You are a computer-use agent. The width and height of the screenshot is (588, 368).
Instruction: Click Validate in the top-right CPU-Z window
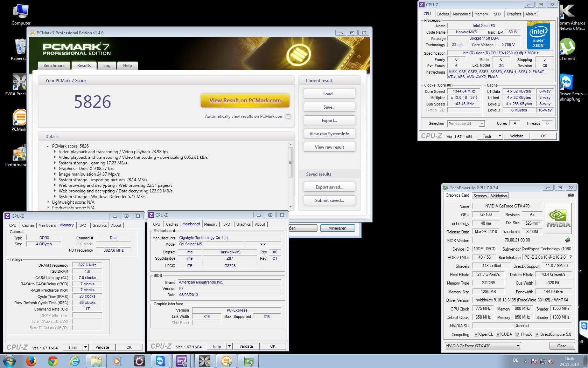[x=517, y=136]
